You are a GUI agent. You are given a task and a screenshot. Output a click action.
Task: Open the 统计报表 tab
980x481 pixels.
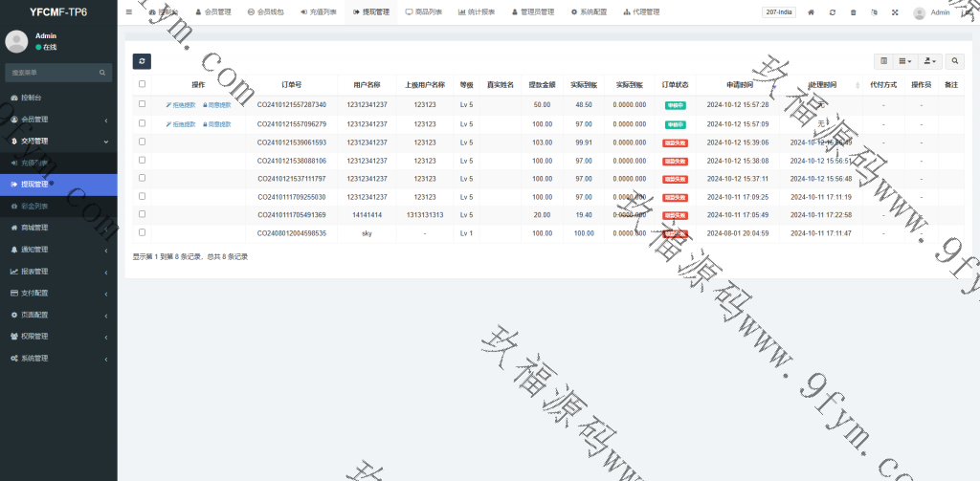tap(476, 12)
